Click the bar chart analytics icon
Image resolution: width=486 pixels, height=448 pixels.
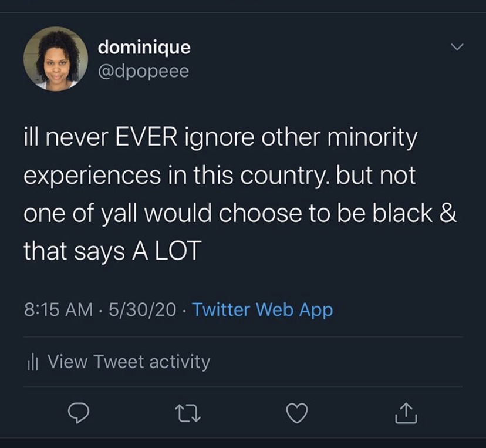33,362
